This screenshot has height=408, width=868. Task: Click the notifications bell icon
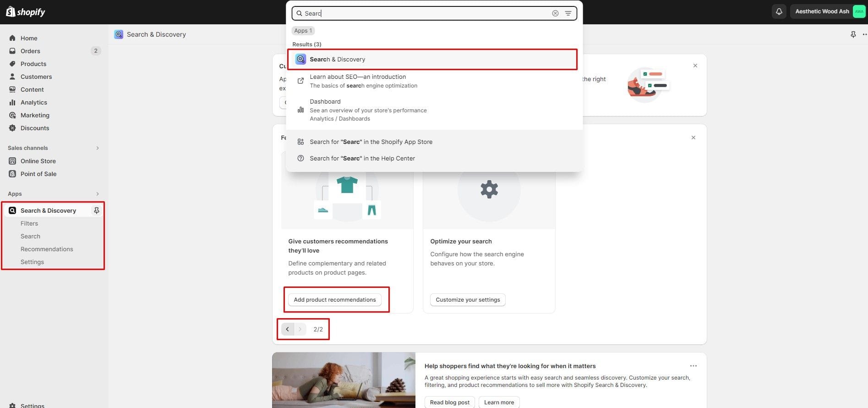click(x=779, y=11)
